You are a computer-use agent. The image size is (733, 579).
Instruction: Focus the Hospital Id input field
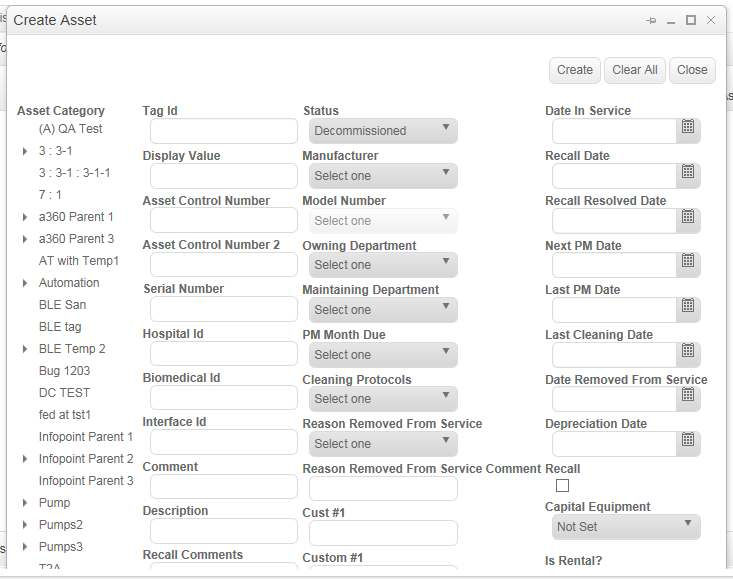point(224,353)
